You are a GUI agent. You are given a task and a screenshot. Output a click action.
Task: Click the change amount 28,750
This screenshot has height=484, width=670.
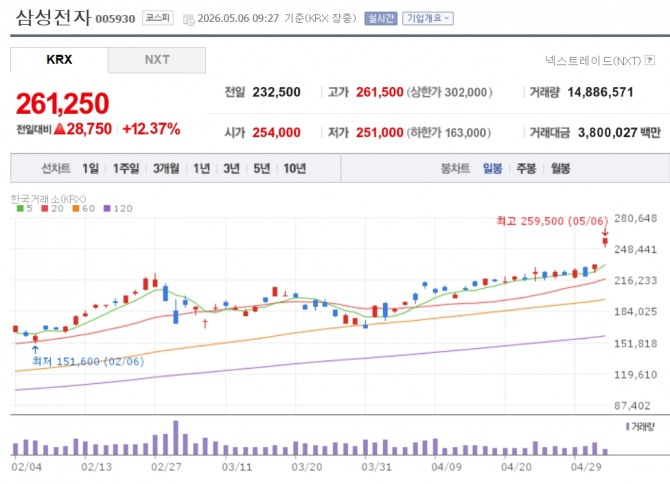tap(89, 129)
